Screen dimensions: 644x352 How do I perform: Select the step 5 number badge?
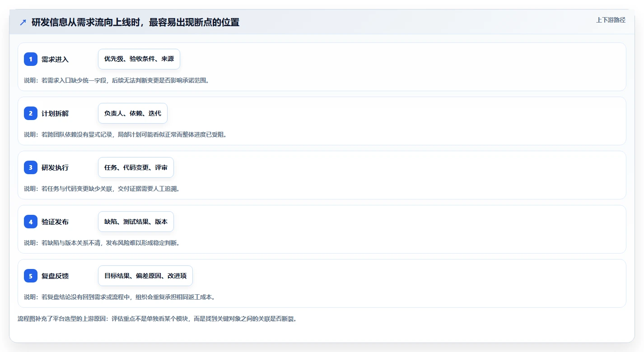(x=31, y=276)
